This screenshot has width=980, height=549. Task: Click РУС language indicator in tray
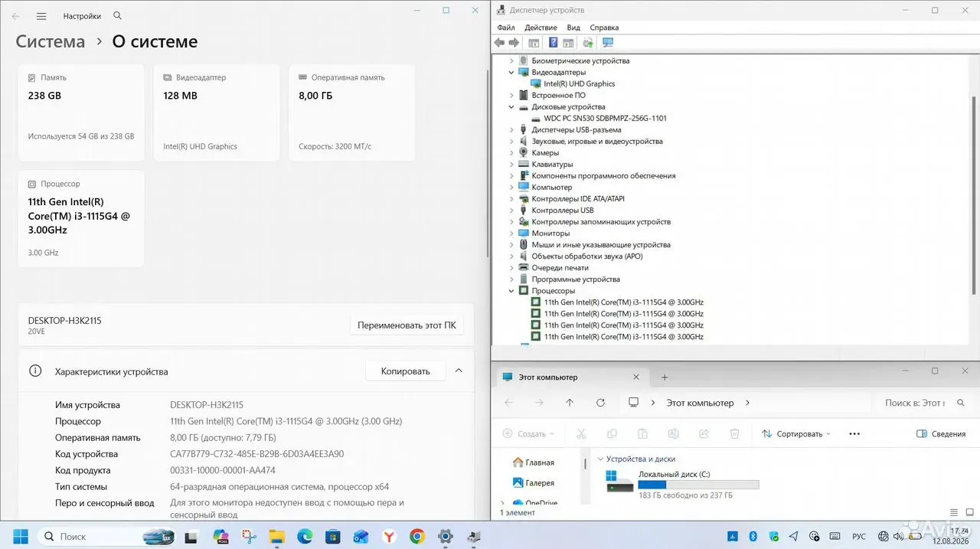tap(859, 537)
